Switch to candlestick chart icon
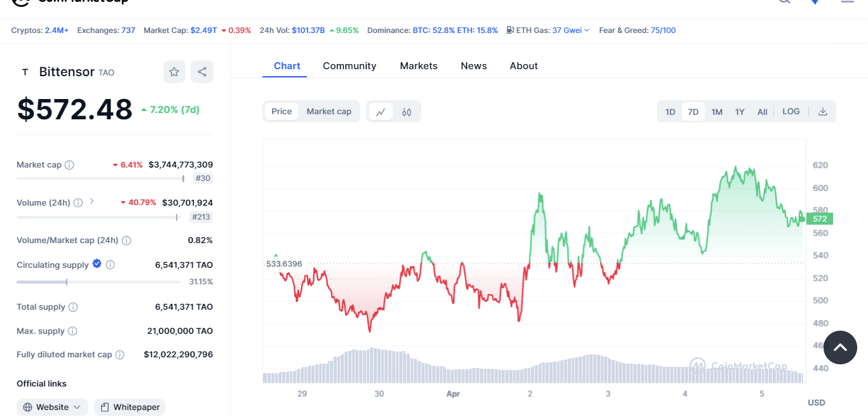 click(407, 112)
